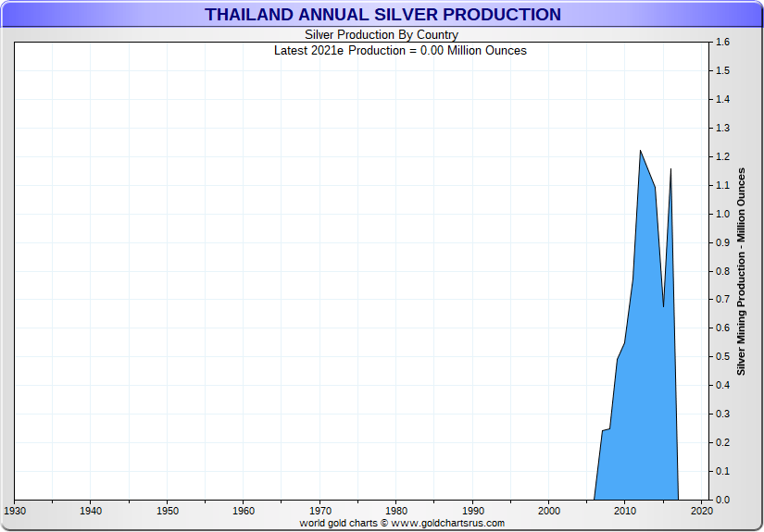Image resolution: width=764 pixels, height=532 pixels.
Task: Click y-axis value 0.6
Action: [722, 328]
